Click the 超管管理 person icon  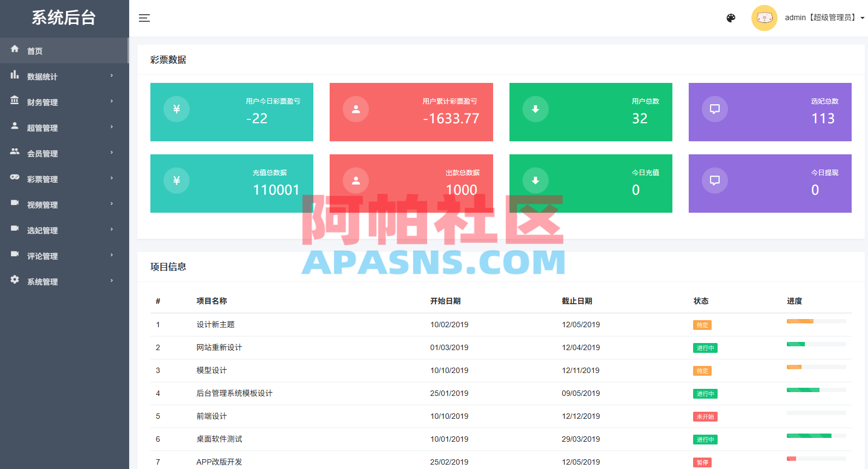15,126
